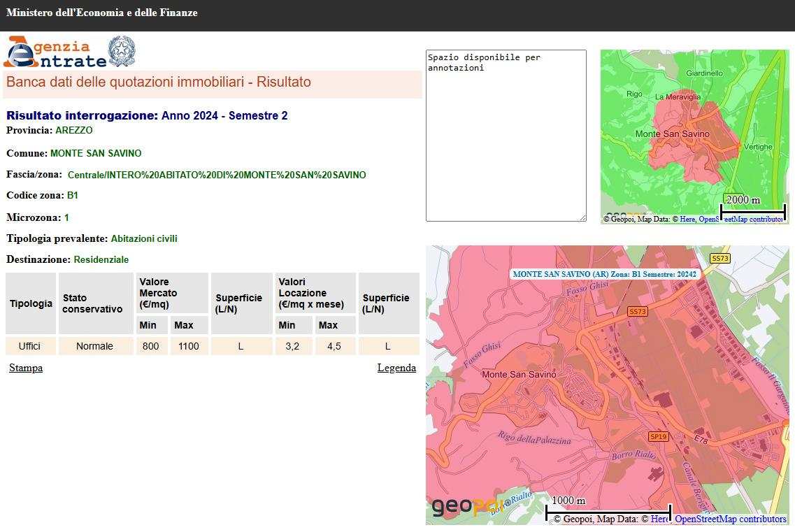The height and width of the screenshot is (532, 795).
Task: Click the E78 road marker
Action: coord(701,438)
